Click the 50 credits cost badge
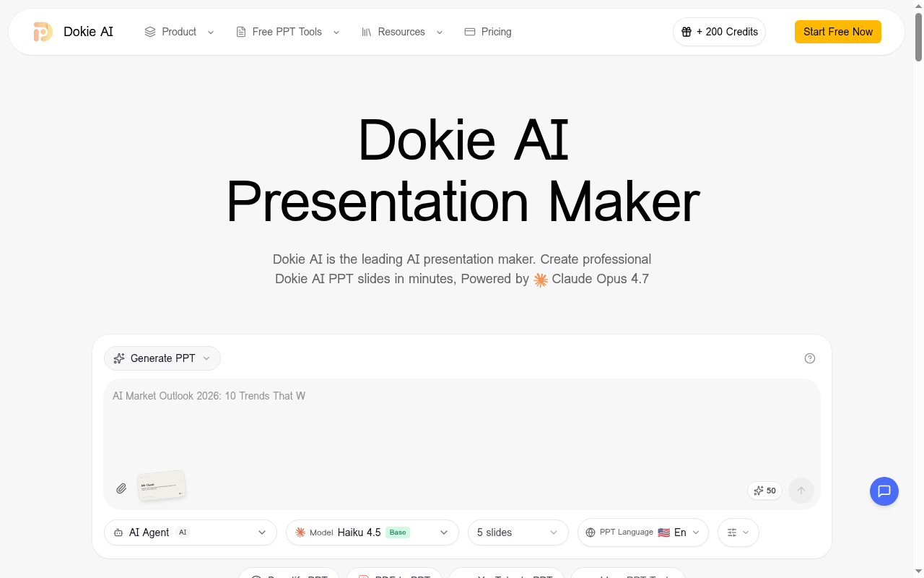924x578 pixels. pyautogui.click(x=764, y=491)
